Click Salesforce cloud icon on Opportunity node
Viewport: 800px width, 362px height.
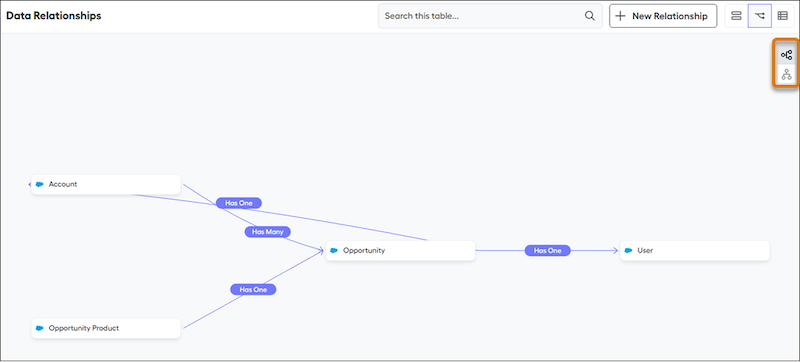[334, 251]
